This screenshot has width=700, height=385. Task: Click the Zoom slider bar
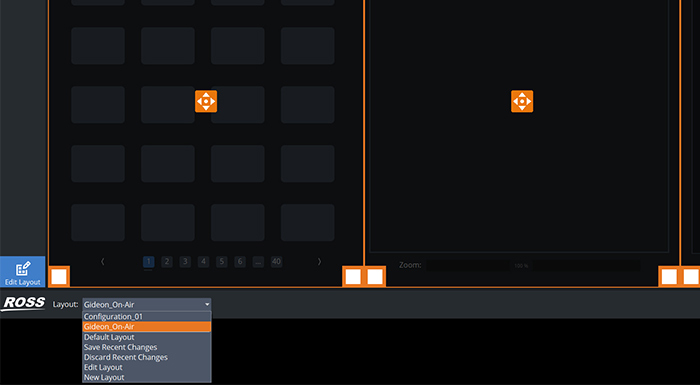pyautogui.click(x=533, y=266)
